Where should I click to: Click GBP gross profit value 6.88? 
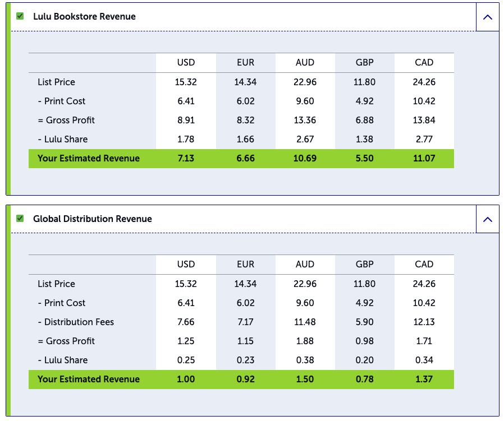click(x=364, y=120)
